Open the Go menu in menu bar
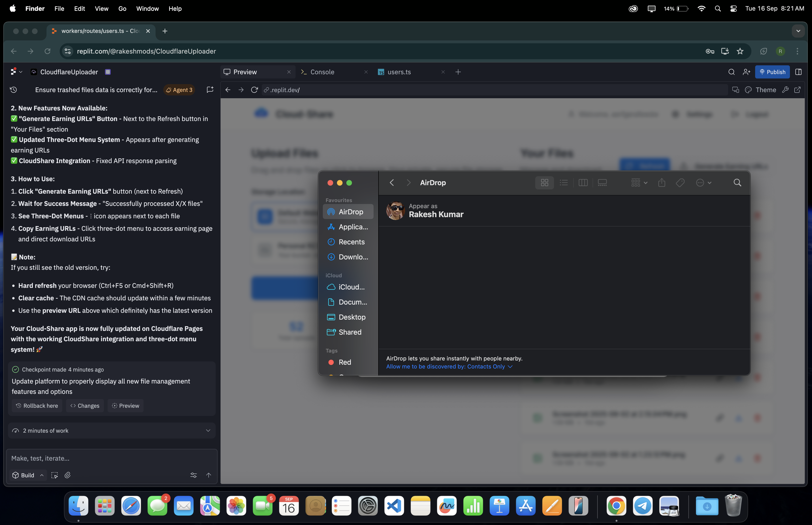Viewport: 812px width, 525px height. [x=122, y=8]
